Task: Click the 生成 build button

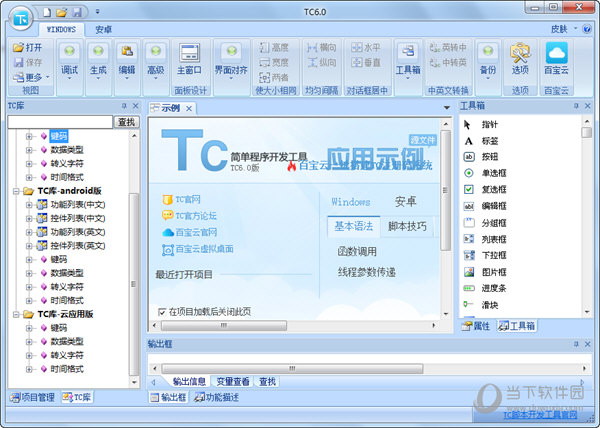Action: click(x=98, y=62)
